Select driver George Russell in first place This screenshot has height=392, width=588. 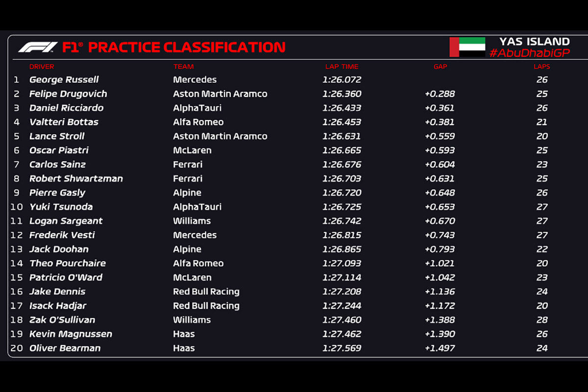[64, 79]
